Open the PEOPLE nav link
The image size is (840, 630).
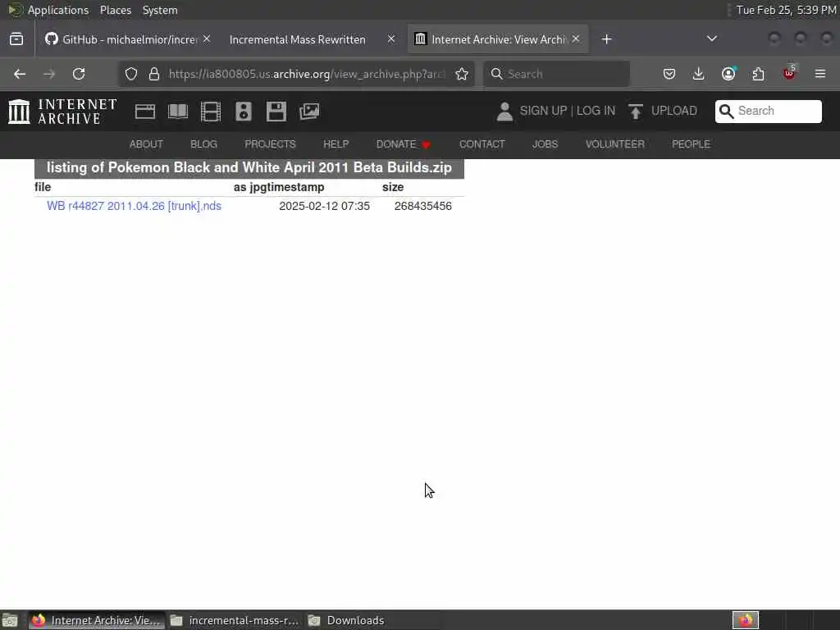pyautogui.click(x=691, y=144)
